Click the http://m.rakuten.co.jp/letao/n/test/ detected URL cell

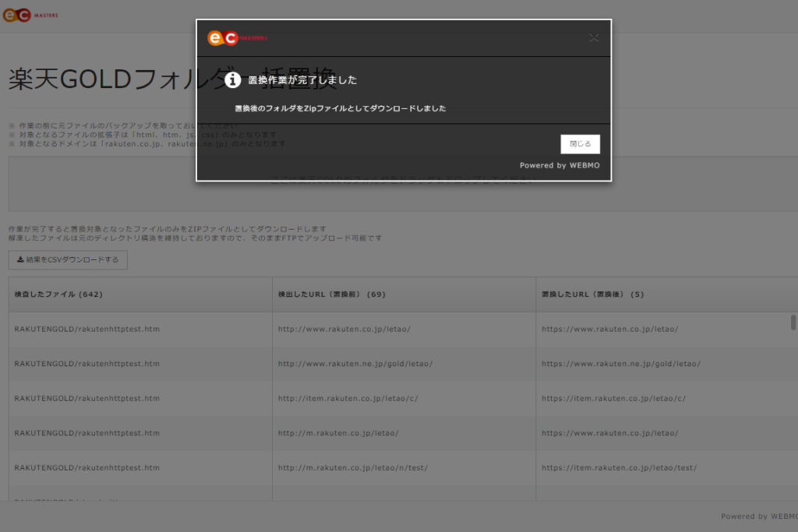tap(352, 467)
